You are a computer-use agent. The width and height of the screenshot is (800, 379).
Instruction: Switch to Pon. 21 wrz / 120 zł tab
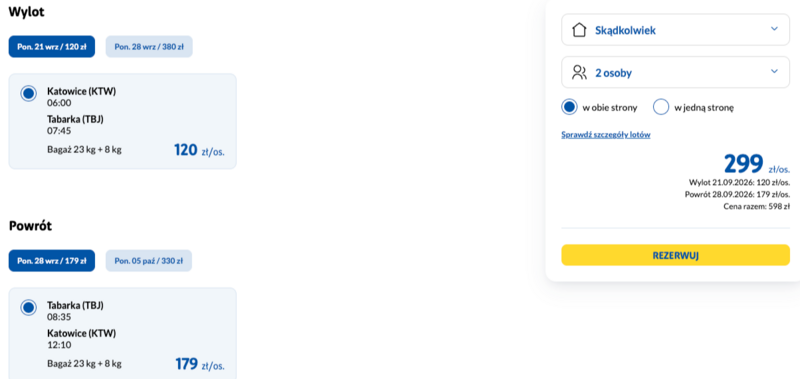[52, 46]
